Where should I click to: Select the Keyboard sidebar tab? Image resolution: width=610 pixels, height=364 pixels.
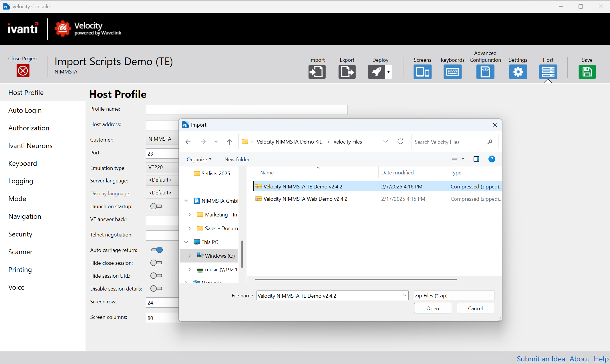point(43,164)
